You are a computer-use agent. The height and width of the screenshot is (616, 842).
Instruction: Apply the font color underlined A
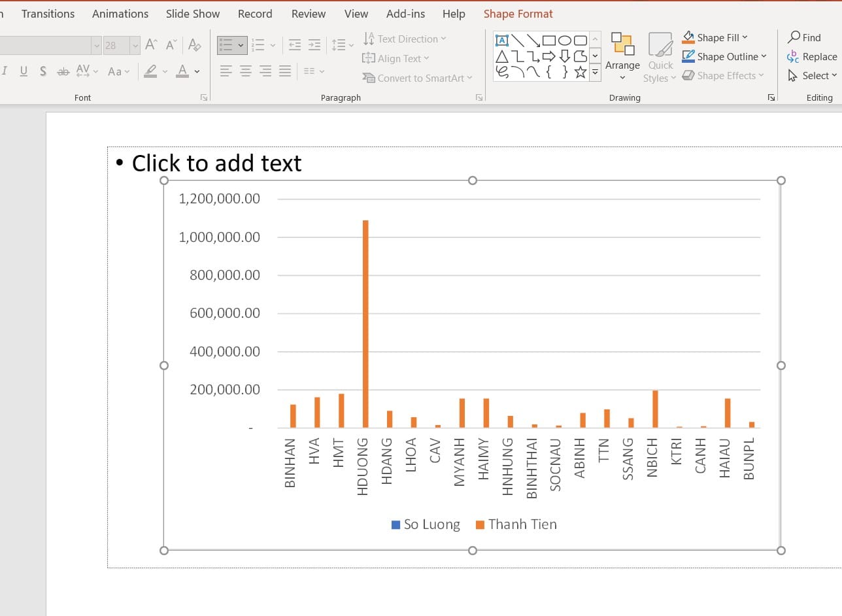182,71
